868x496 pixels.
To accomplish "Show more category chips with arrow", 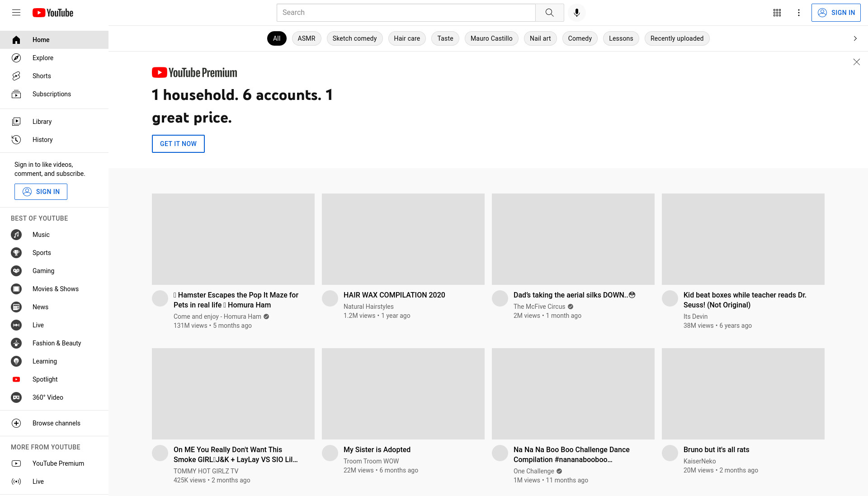I will click(855, 38).
